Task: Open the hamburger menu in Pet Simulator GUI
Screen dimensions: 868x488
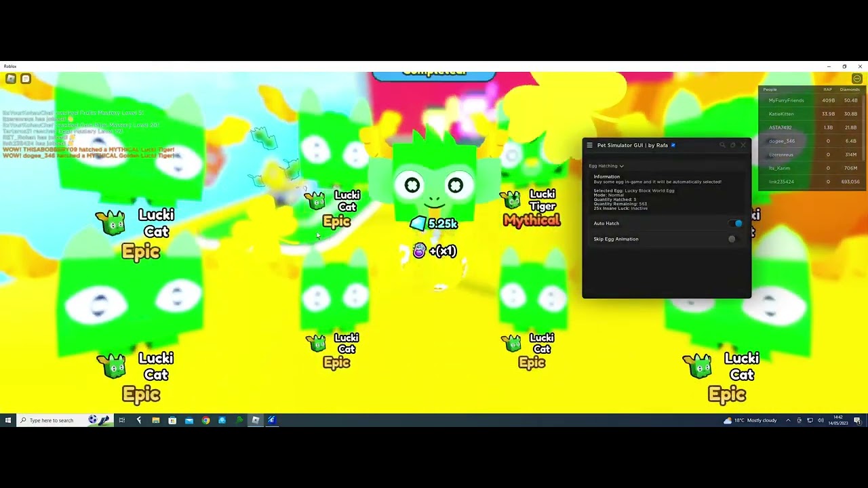Action: pyautogui.click(x=589, y=145)
